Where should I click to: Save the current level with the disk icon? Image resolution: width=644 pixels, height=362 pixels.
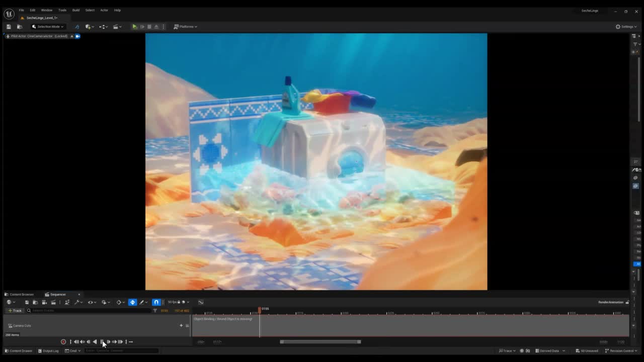click(9, 27)
